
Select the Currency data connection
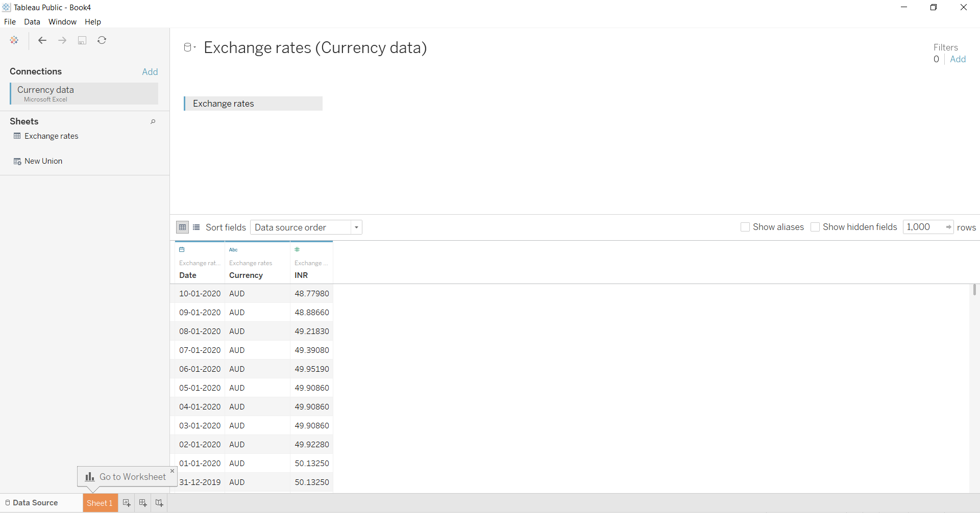click(84, 94)
